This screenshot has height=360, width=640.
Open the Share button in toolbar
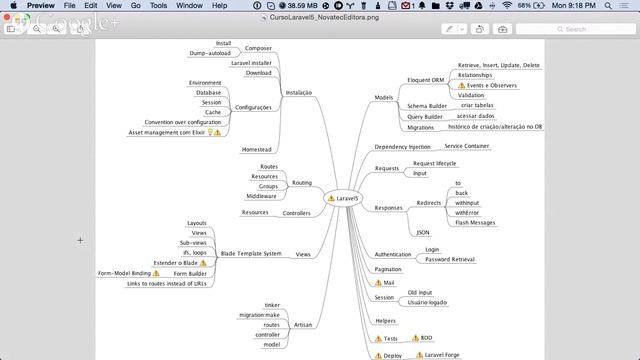tap(80, 29)
